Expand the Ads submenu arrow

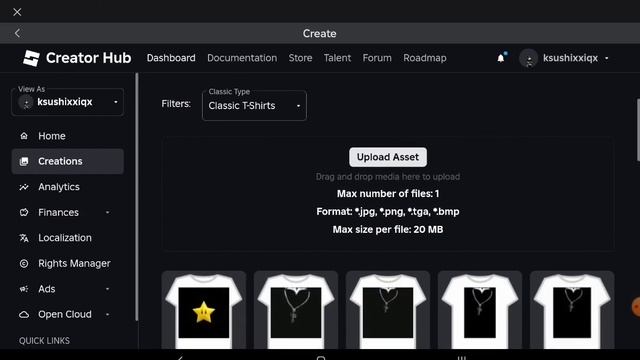click(x=107, y=289)
